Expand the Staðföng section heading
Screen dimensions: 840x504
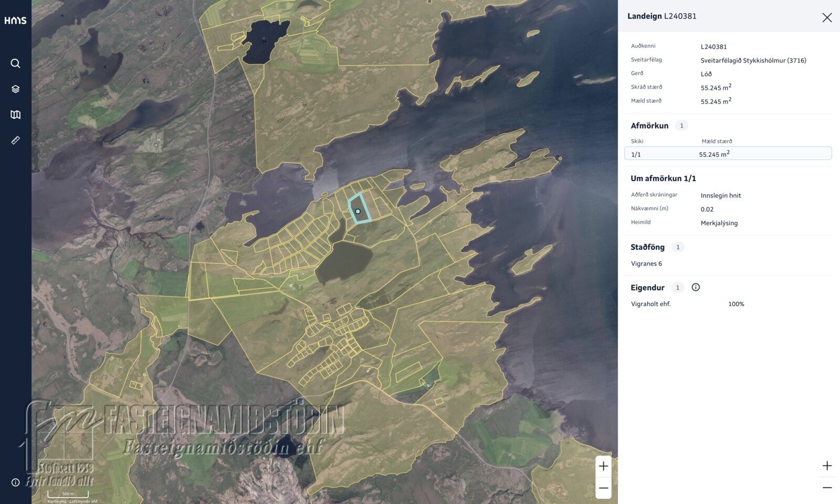(647, 247)
